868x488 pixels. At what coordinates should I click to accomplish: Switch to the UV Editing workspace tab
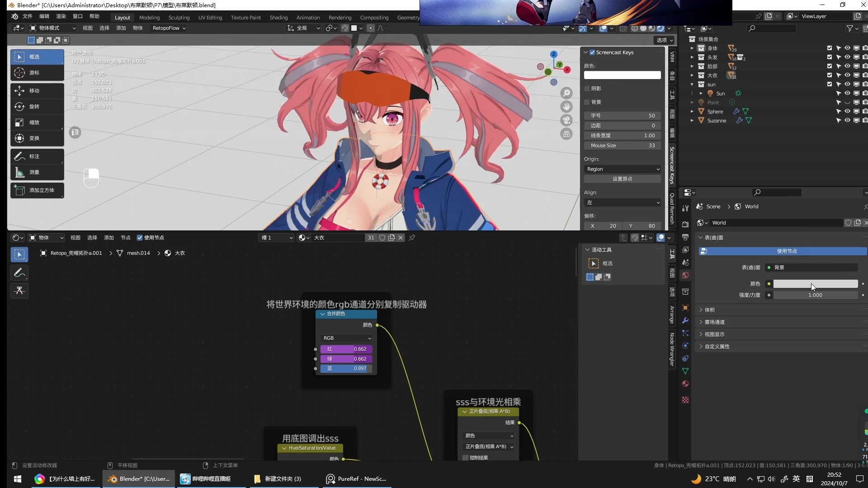click(210, 18)
